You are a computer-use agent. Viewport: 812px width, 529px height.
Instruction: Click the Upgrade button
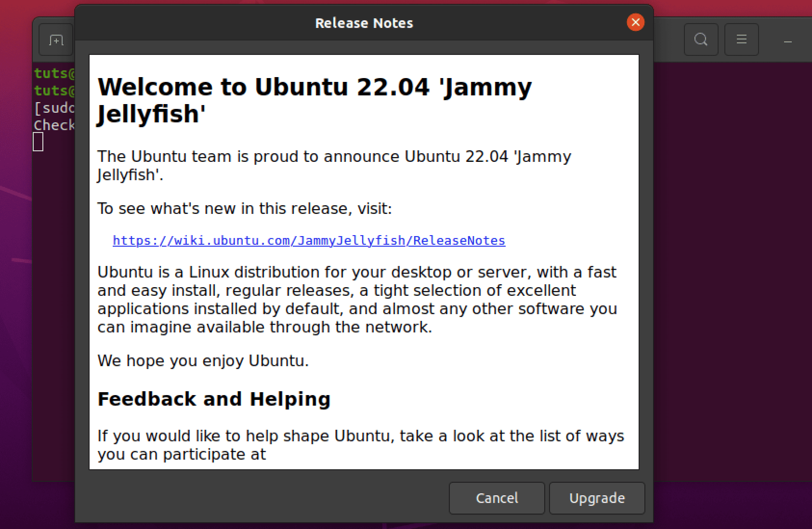click(x=597, y=498)
